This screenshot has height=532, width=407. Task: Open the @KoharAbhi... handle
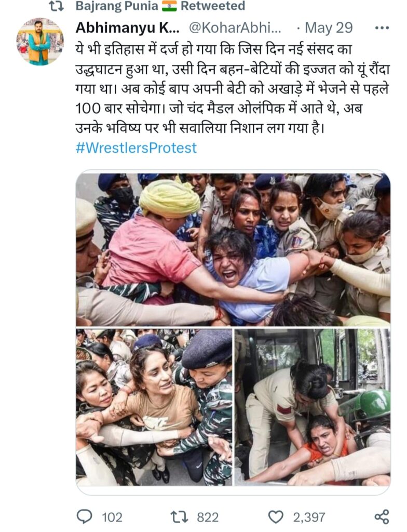coord(235,28)
